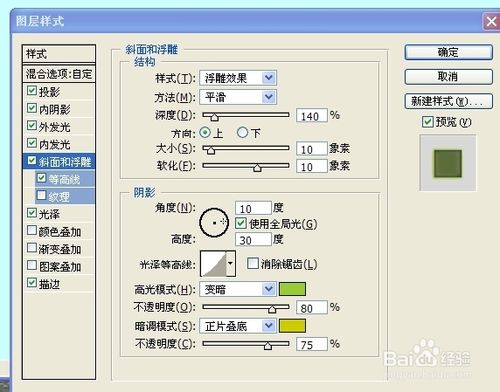Click the 角度 angle value field
500x392 pixels.
pyautogui.click(x=253, y=208)
